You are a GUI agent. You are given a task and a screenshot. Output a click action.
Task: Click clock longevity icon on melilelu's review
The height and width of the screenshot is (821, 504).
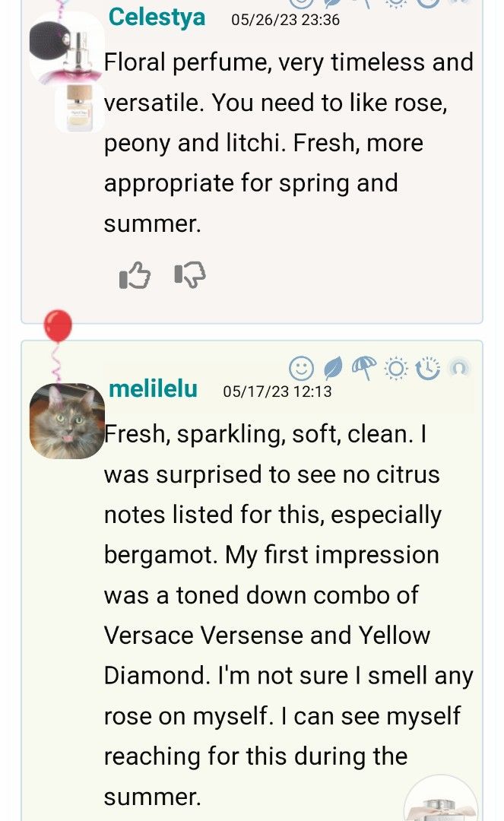tap(428, 369)
